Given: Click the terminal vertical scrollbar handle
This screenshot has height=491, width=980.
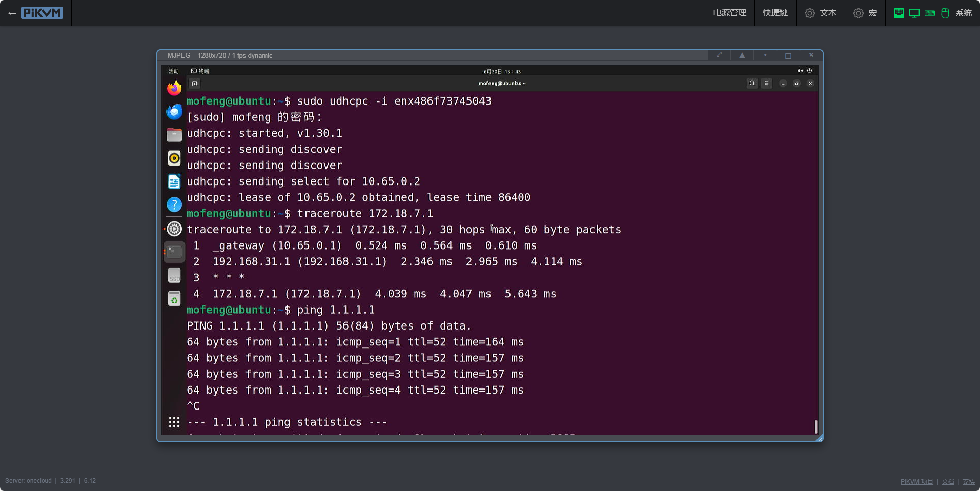Looking at the screenshot, I should coord(815,426).
